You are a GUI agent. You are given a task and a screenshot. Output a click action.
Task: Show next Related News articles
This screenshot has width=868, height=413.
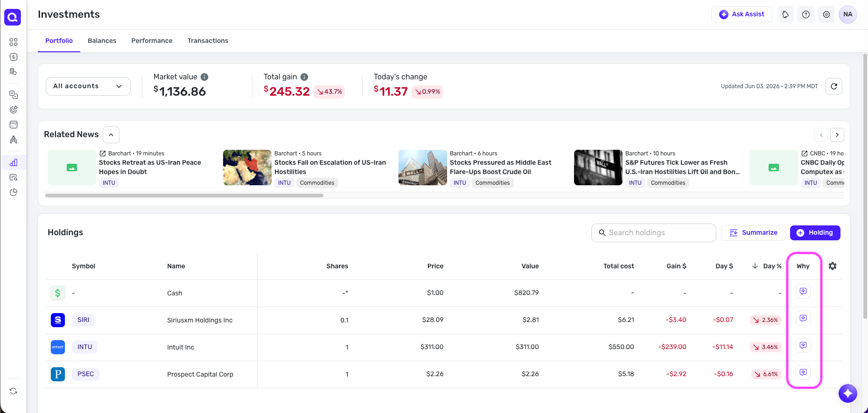pyautogui.click(x=837, y=135)
